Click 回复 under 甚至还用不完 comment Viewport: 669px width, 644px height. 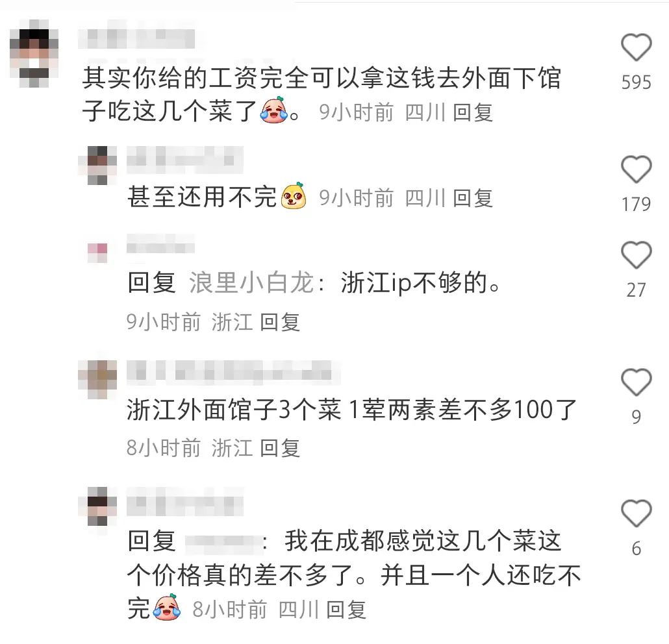pyautogui.click(x=473, y=198)
